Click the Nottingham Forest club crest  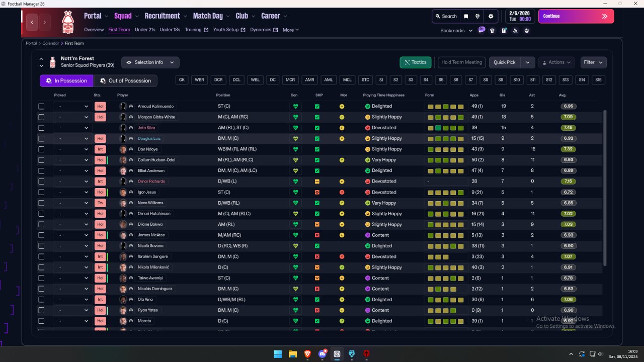point(67,22)
